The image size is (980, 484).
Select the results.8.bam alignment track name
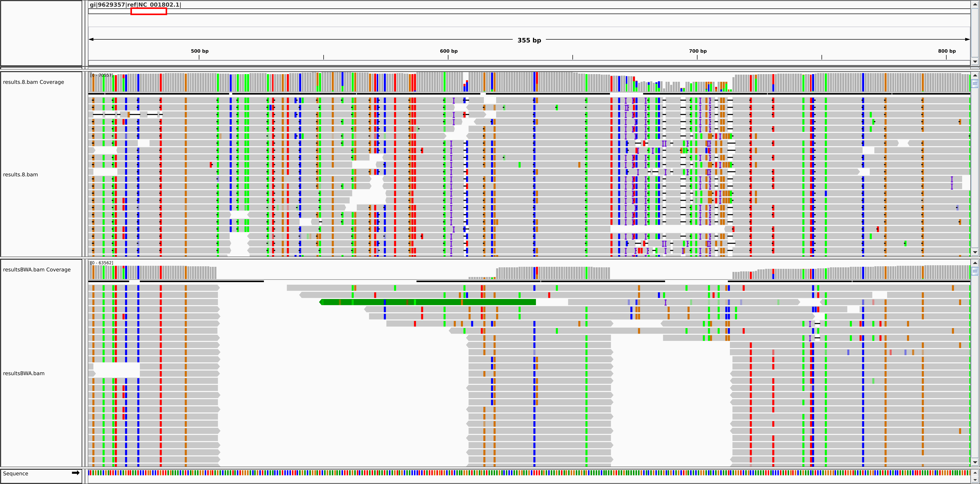(x=21, y=174)
